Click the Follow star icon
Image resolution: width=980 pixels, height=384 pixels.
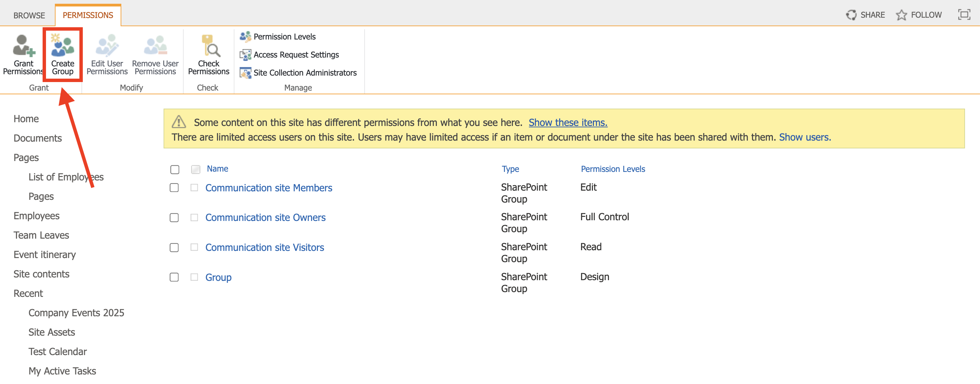tap(901, 15)
